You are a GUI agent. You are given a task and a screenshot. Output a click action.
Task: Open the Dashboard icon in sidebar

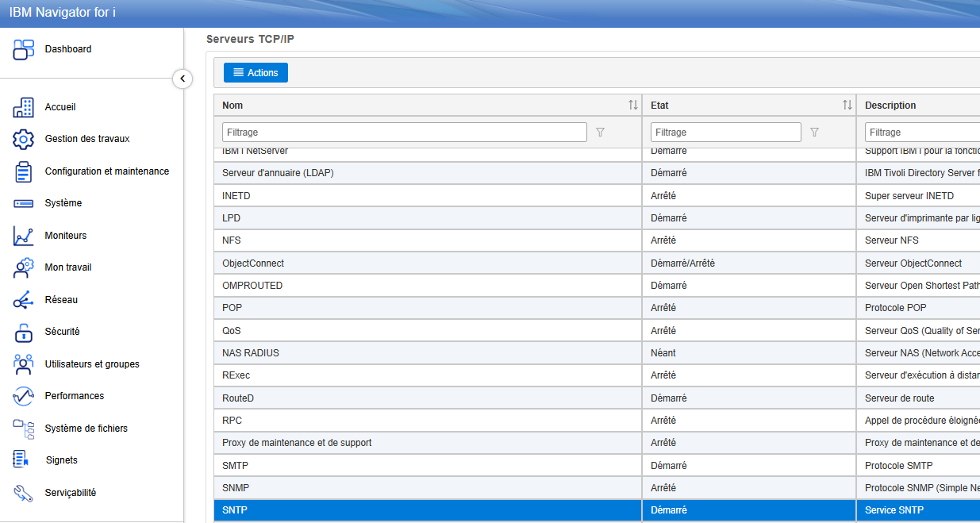pos(24,49)
